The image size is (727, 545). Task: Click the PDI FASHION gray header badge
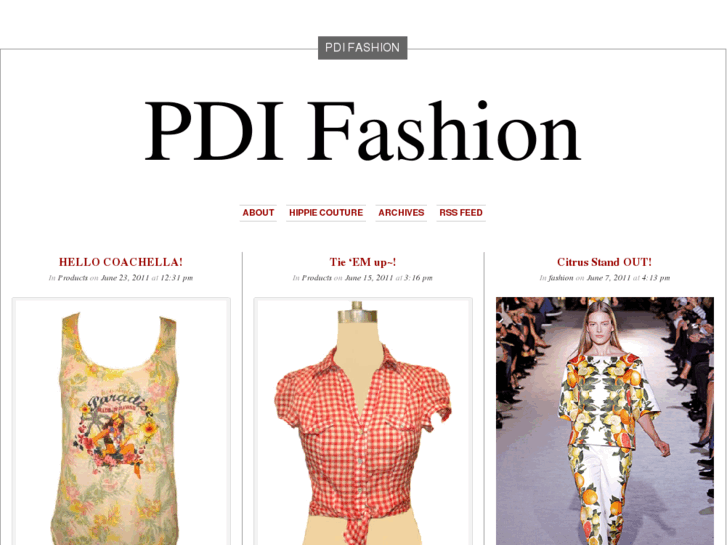[x=363, y=48]
